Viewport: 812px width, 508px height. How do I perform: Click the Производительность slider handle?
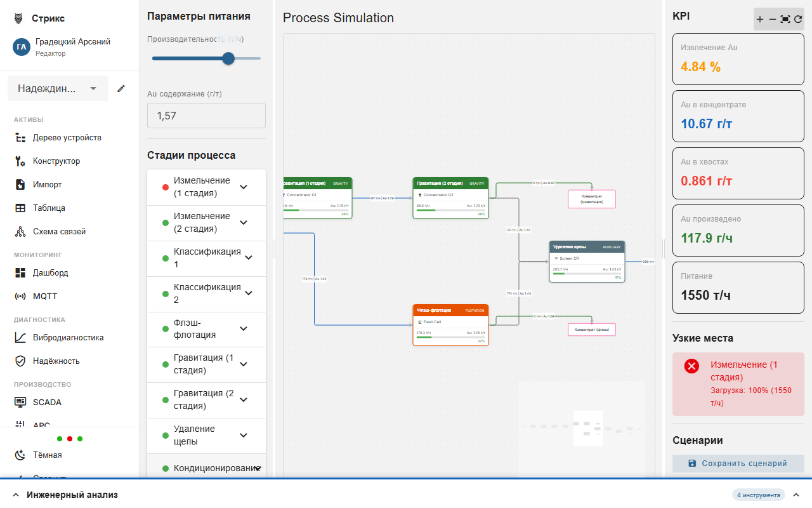[x=228, y=58]
